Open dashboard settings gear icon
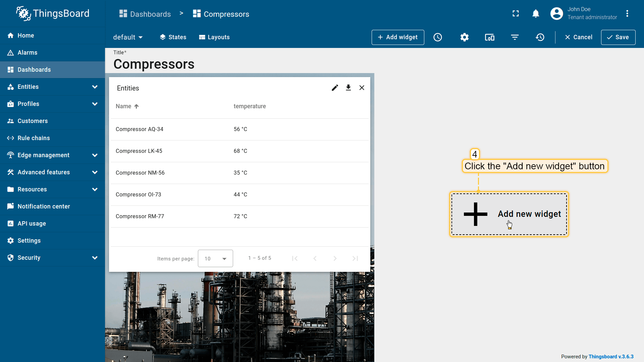 tap(465, 37)
